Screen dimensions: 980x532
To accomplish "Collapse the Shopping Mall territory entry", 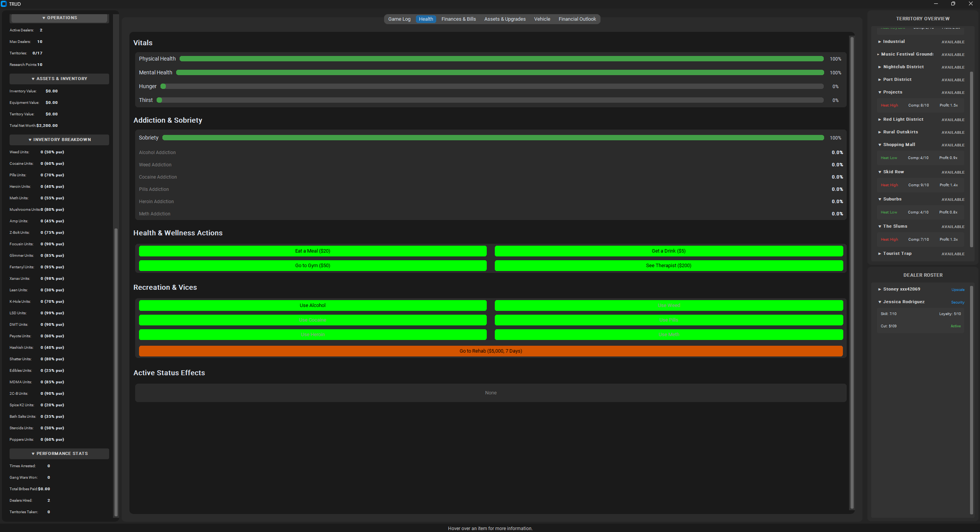I will tap(880, 145).
